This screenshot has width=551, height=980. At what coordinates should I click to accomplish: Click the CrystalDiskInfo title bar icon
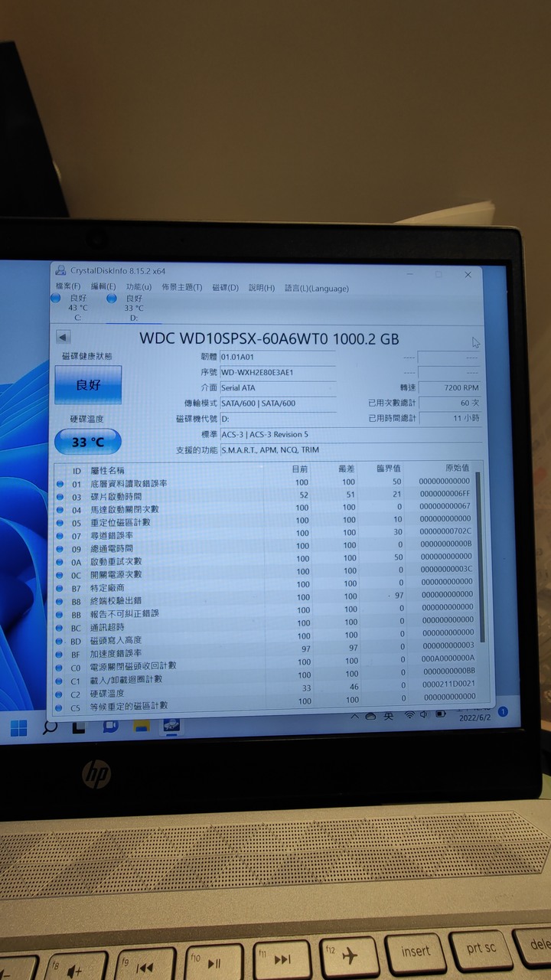tap(60, 270)
